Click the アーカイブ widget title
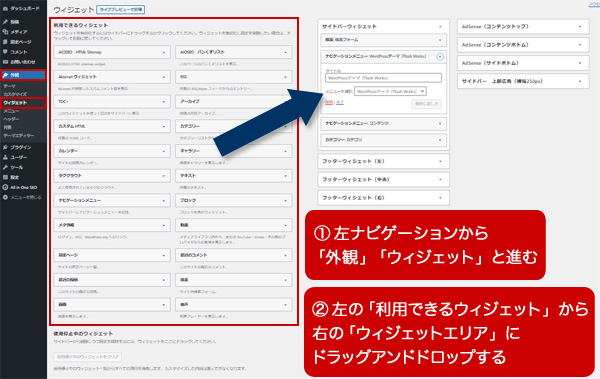Screen dimensions: 600x379 (x=190, y=101)
